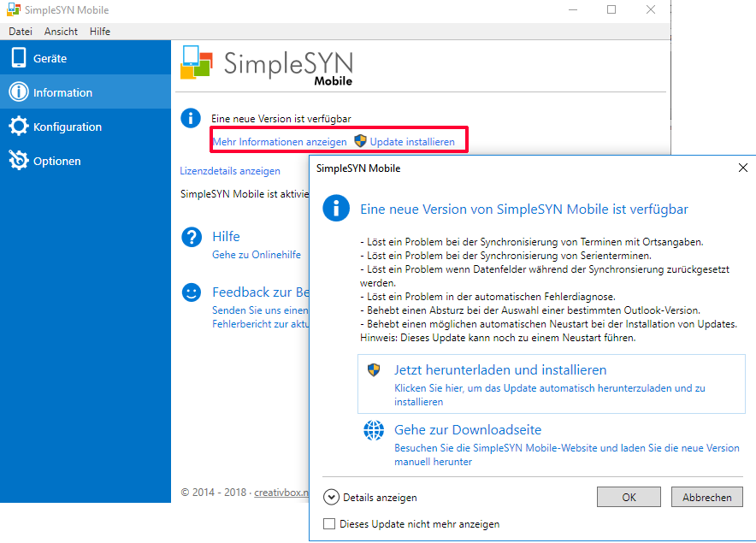
Task: Click the Konfiguration gear icon
Action: tap(18, 127)
